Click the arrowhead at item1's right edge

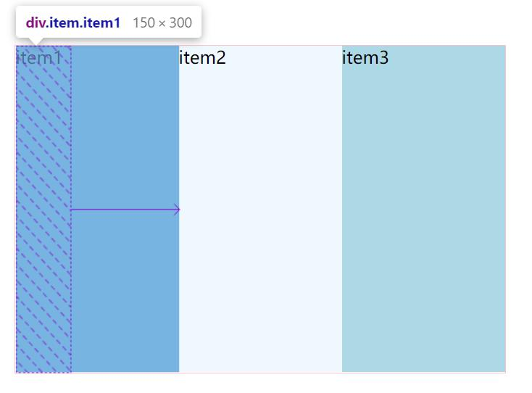pyautogui.click(x=176, y=210)
